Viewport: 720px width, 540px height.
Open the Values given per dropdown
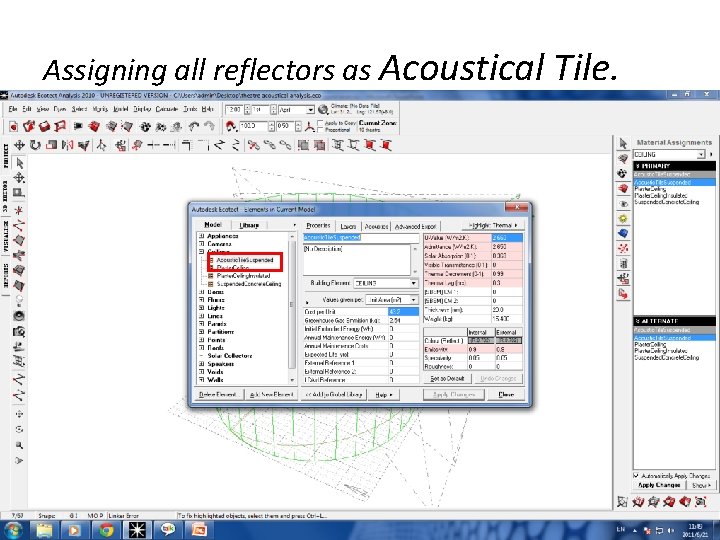(x=413, y=300)
